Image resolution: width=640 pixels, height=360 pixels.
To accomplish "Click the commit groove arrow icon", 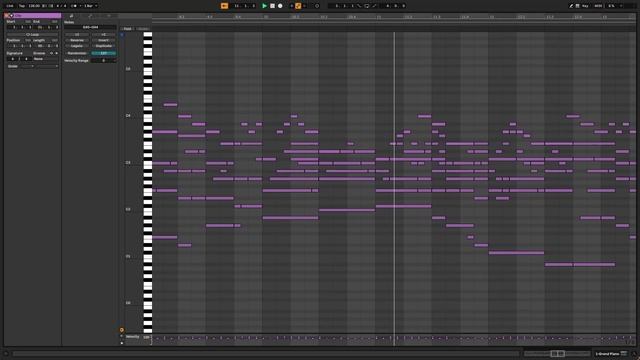I will [x=56, y=53].
